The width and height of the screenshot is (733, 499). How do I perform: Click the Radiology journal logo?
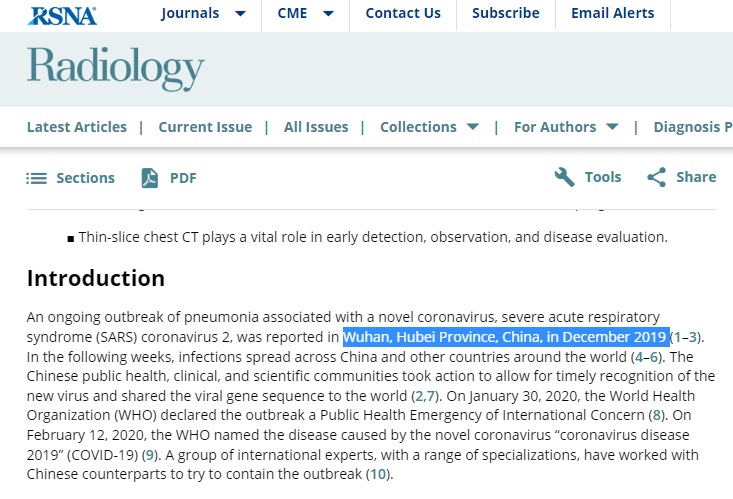coord(115,68)
